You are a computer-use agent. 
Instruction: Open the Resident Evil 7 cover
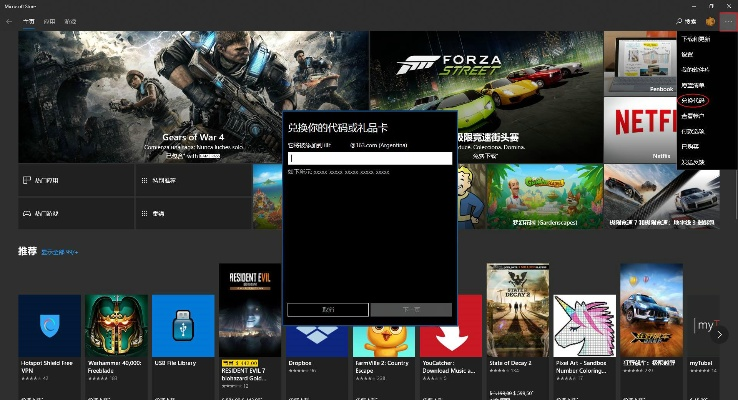250,310
